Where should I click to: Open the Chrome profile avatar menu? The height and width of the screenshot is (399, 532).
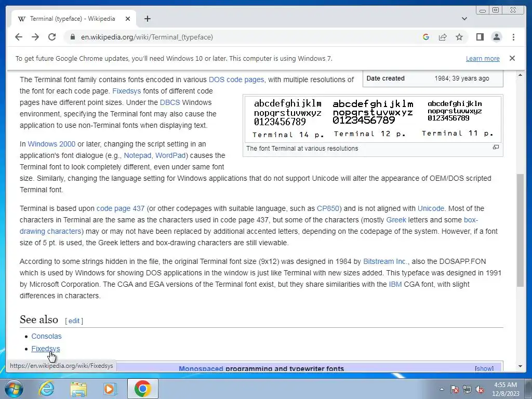496,37
